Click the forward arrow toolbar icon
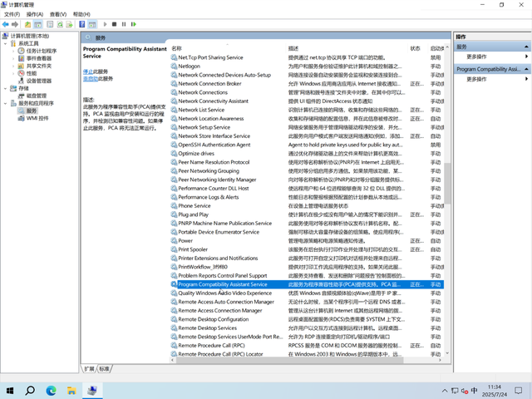532x399 pixels. pyautogui.click(x=15, y=24)
